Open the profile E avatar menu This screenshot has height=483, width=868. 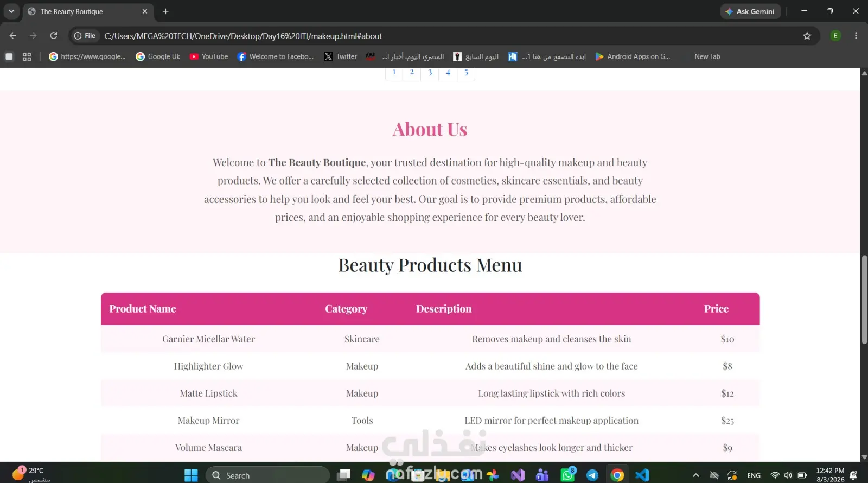835,36
